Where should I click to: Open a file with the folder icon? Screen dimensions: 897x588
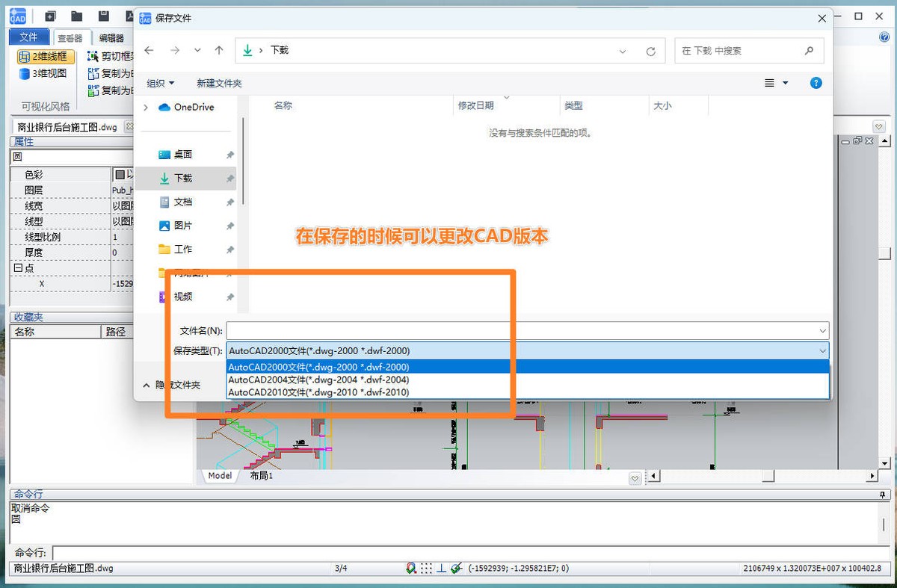click(77, 15)
